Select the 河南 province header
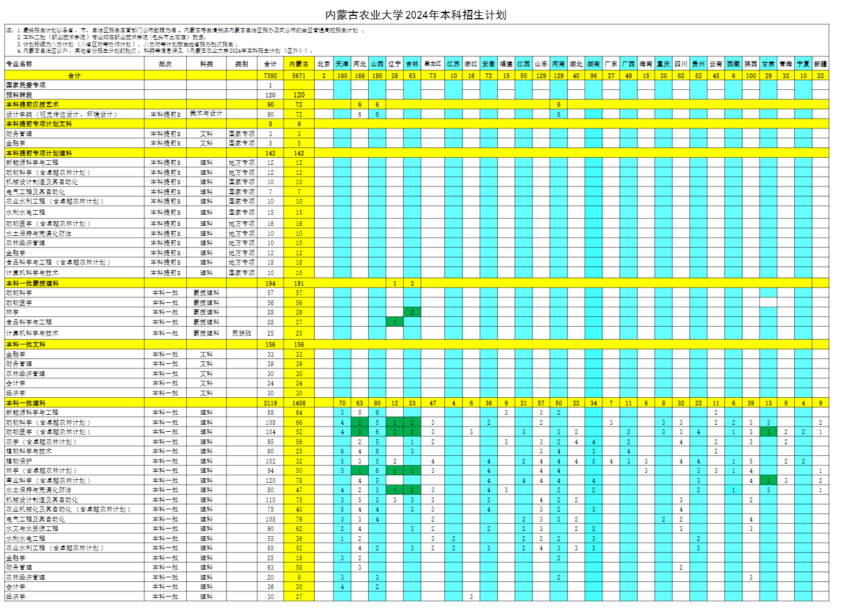846x616 pixels. [559, 64]
